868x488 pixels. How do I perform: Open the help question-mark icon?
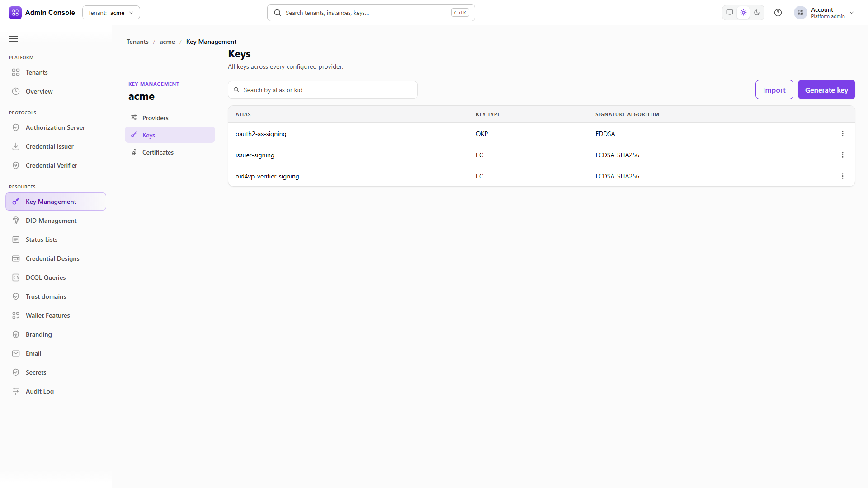pyautogui.click(x=778, y=13)
